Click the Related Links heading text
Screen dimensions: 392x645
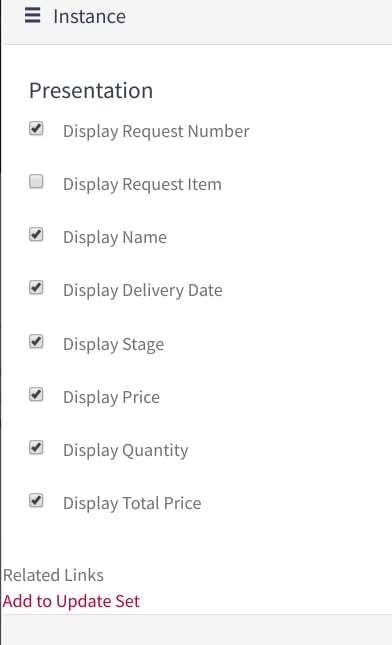[x=53, y=575]
